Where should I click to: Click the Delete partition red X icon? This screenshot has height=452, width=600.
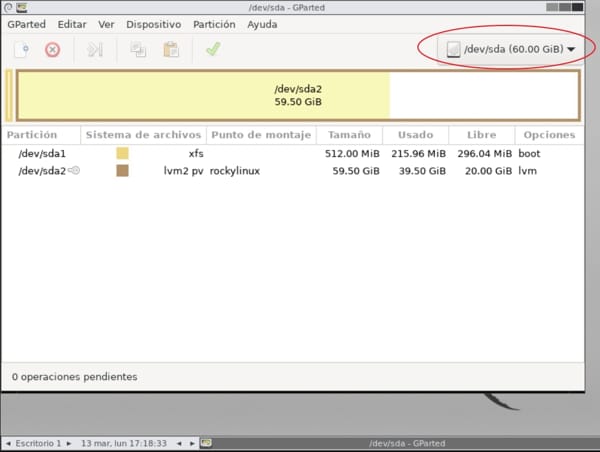52,50
